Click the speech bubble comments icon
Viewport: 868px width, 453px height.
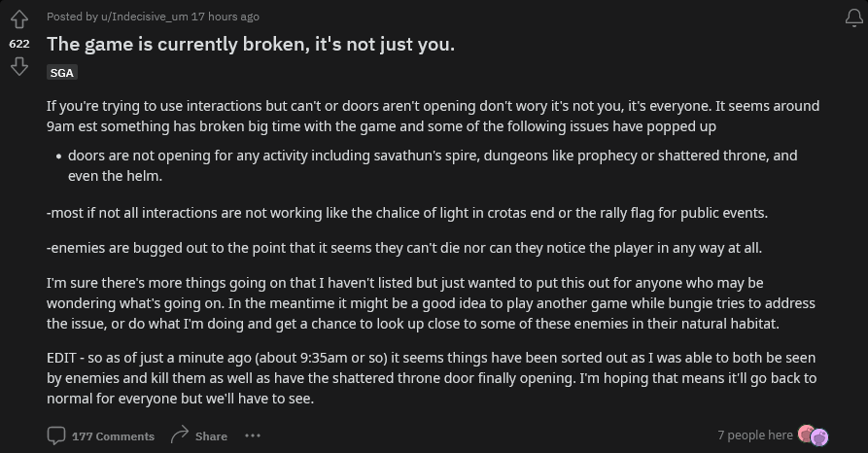pyautogui.click(x=56, y=436)
